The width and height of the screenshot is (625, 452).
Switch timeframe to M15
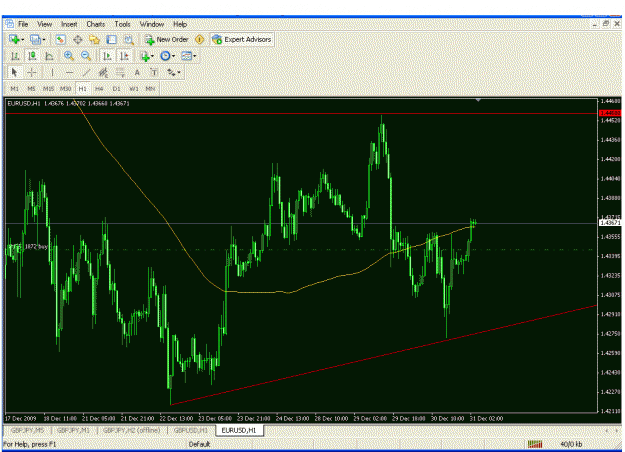(48, 88)
